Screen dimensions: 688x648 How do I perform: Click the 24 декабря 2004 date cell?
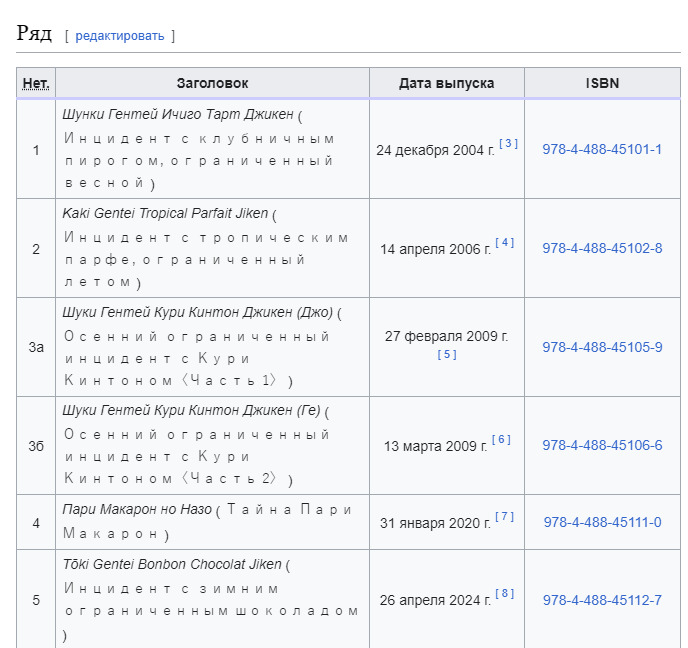[435, 150]
